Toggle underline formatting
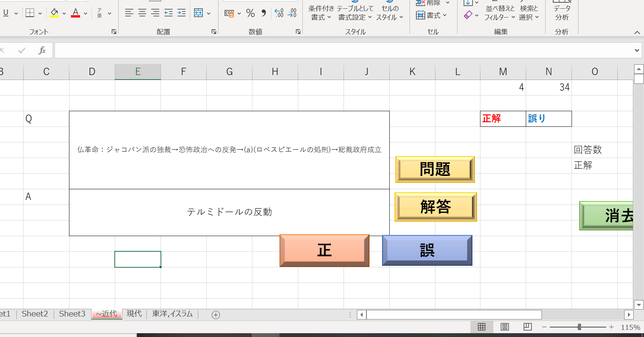 point(6,13)
